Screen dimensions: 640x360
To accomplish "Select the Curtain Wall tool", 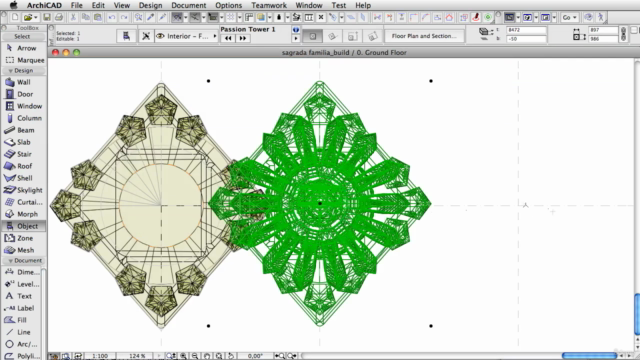I will click(24, 202).
